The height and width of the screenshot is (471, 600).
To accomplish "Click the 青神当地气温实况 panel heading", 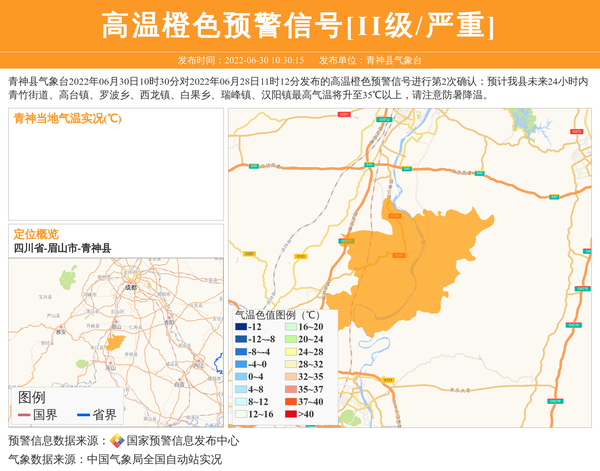I will coord(67,118).
